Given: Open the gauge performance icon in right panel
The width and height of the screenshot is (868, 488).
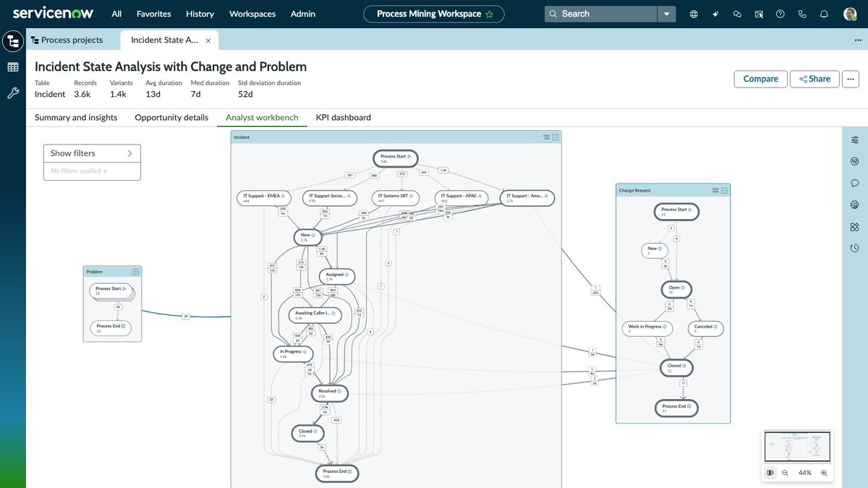Looking at the screenshot, I should (855, 205).
